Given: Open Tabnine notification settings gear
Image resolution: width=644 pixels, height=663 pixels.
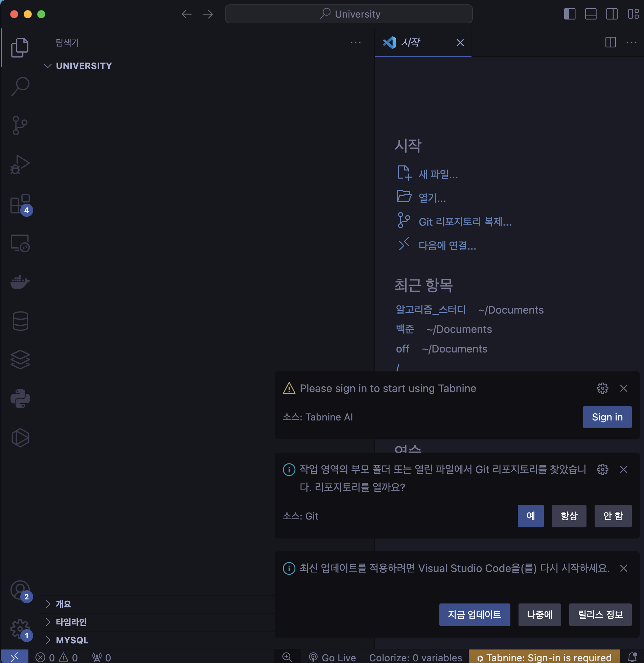Looking at the screenshot, I should pyautogui.click(x=602, y=388).
